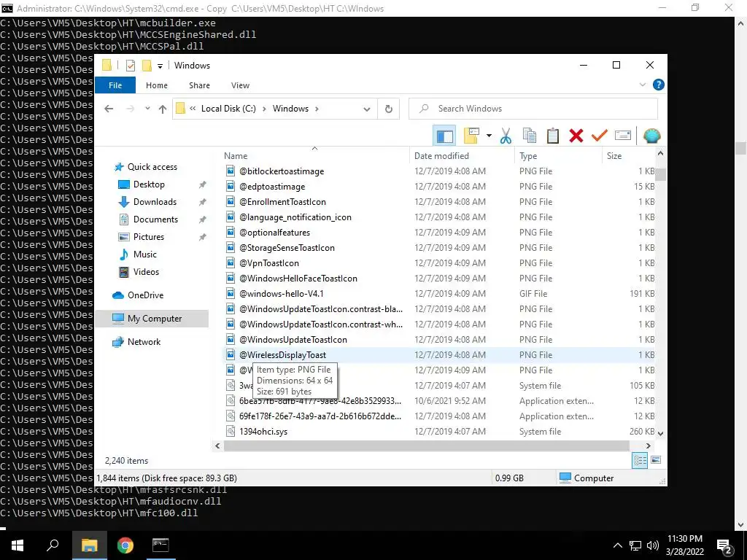Click file list vertical scrollbar down arrow
Screen dimensions: 747x560
click(660, 433)
